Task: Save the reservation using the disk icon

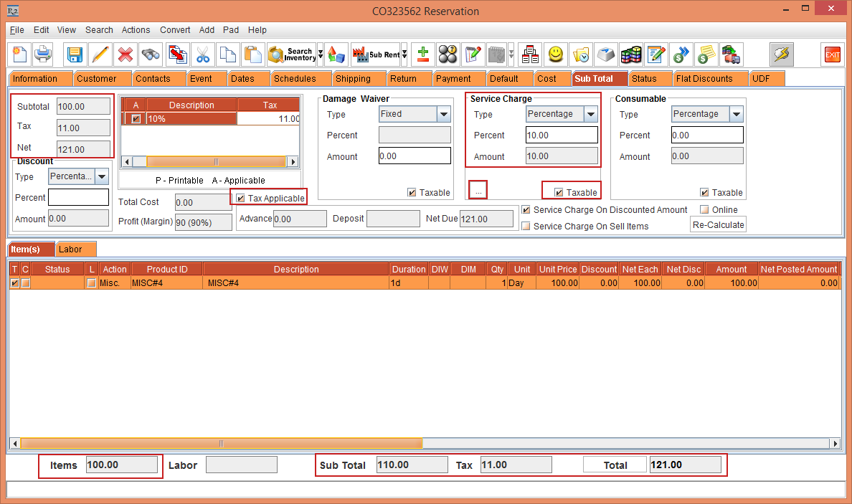Action: click(x=75, y=54)
